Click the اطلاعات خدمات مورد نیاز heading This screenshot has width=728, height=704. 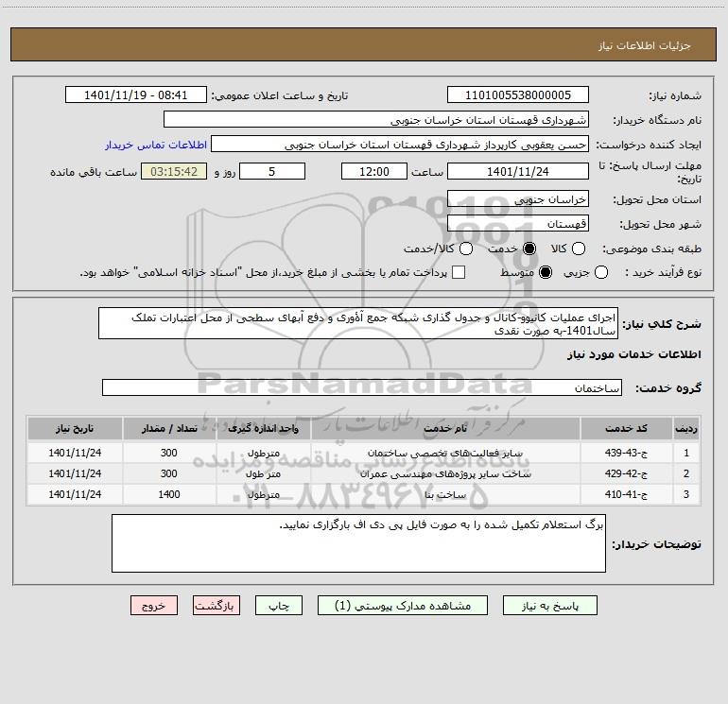click(633, 354)
